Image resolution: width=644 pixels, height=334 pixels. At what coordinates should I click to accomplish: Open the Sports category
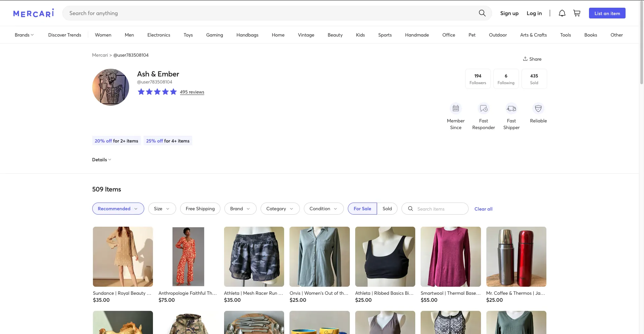(x=385, y=35)
